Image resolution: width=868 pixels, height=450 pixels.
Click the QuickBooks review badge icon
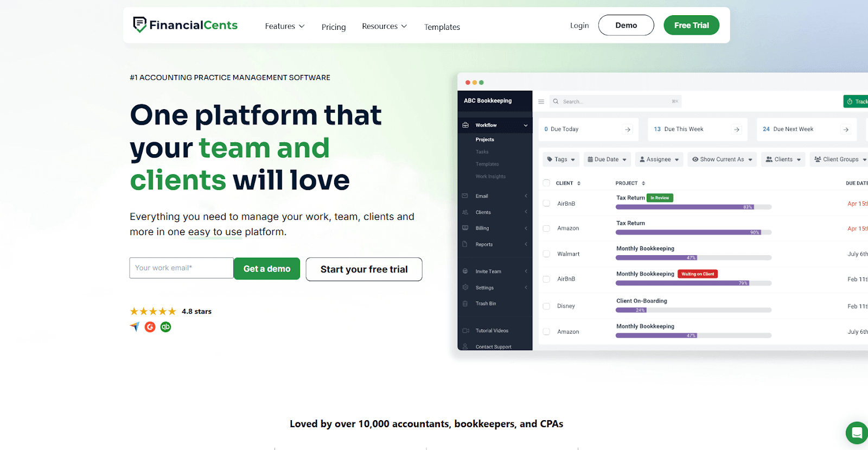coord(165,327)
